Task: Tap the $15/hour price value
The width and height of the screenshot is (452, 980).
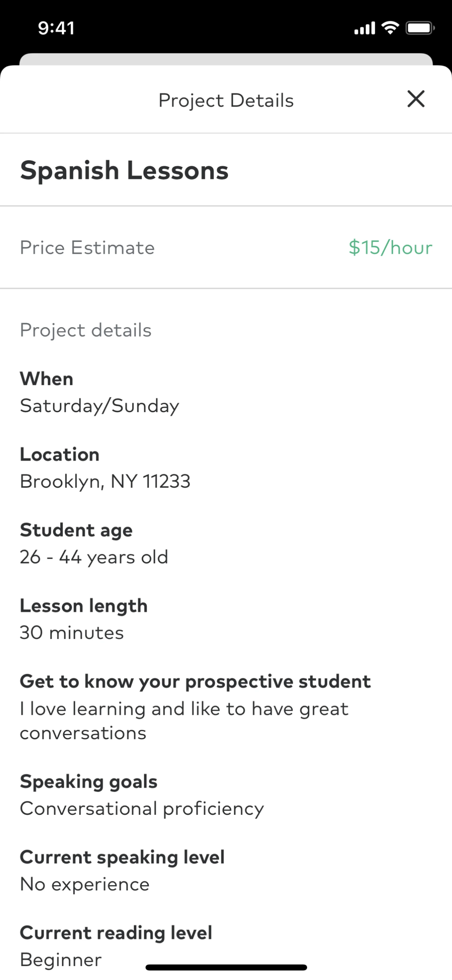Action: tap(390, 248)
